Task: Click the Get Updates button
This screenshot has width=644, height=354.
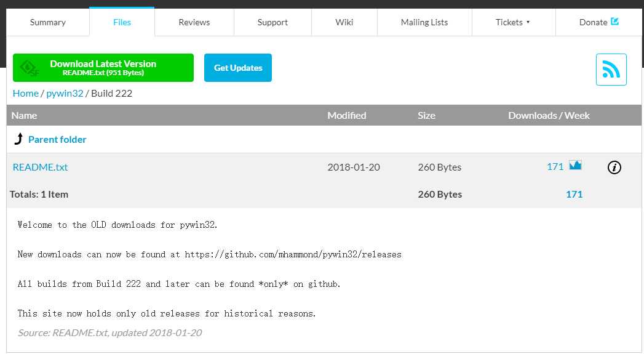Action: [x=238, y=68]
